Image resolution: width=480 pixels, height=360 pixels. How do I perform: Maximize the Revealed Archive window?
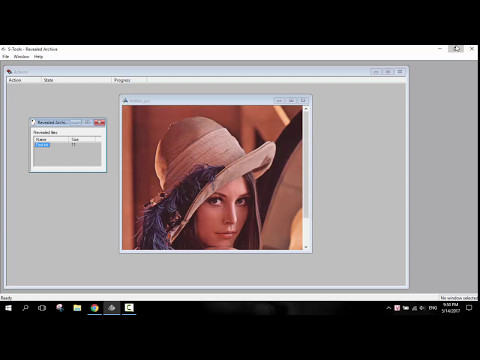coord(87,122)
